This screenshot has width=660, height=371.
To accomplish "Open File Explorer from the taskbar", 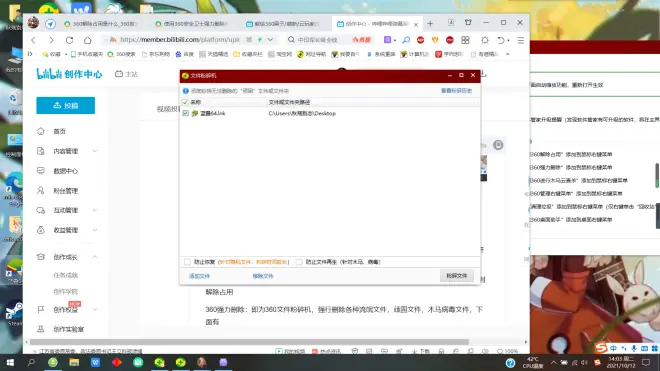I will [74, 362].
